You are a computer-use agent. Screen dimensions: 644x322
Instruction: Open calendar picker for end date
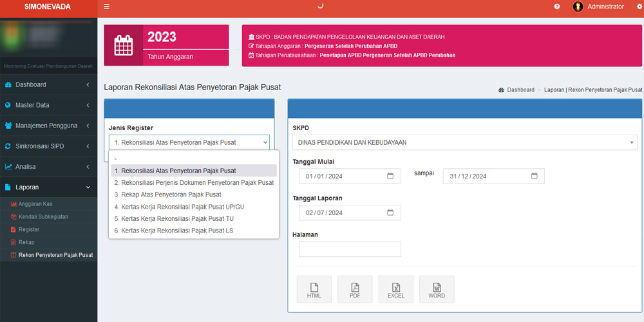(534, 176)
